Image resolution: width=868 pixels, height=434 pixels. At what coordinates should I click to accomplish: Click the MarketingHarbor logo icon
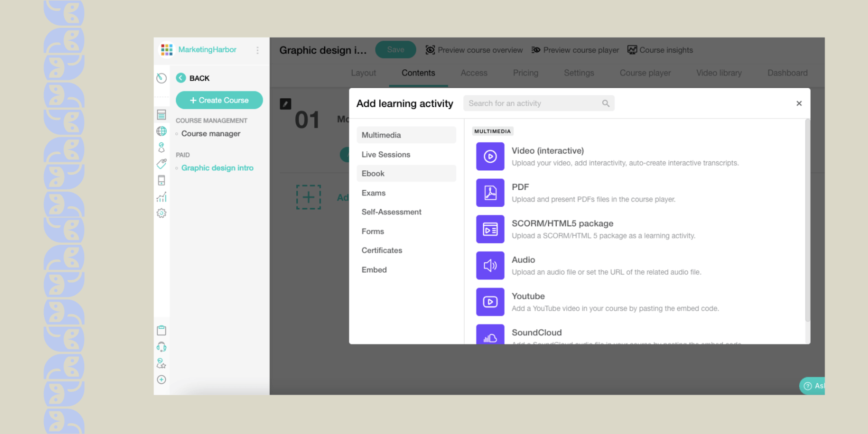pos(166,50)
